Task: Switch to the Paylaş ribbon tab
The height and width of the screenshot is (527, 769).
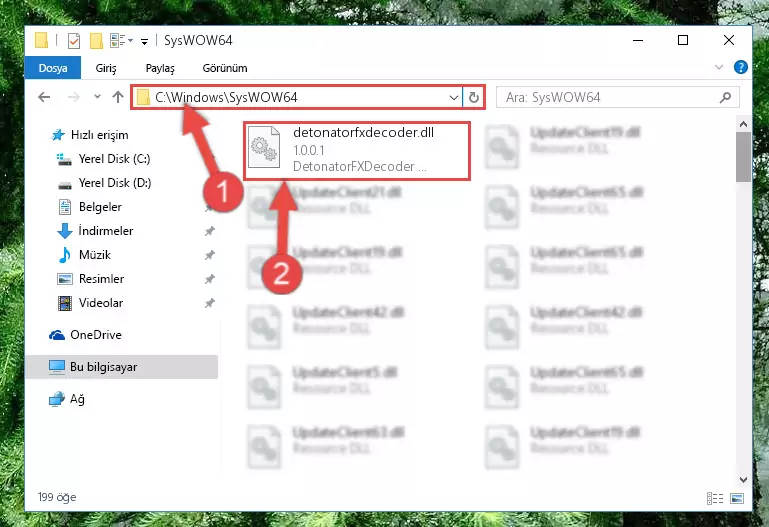Action: tap(160, 68)
